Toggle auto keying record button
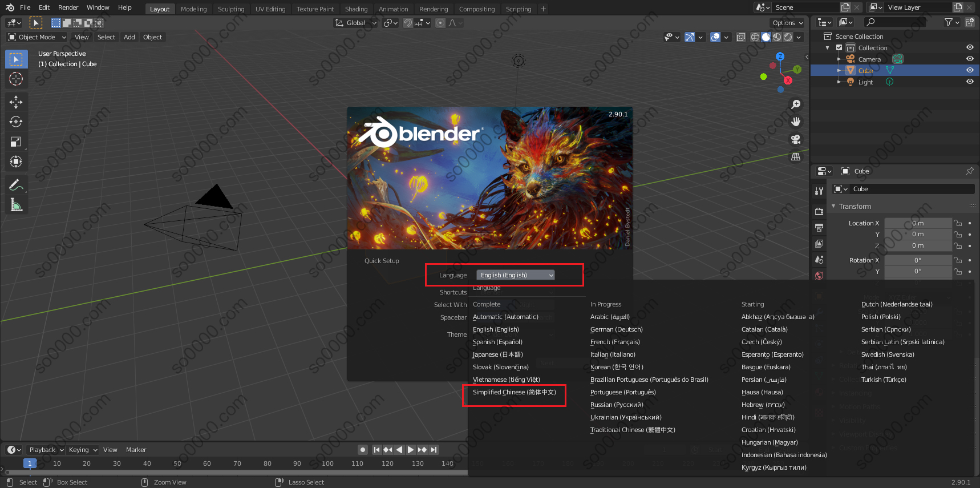980x488 pixels. click(362, 450)
